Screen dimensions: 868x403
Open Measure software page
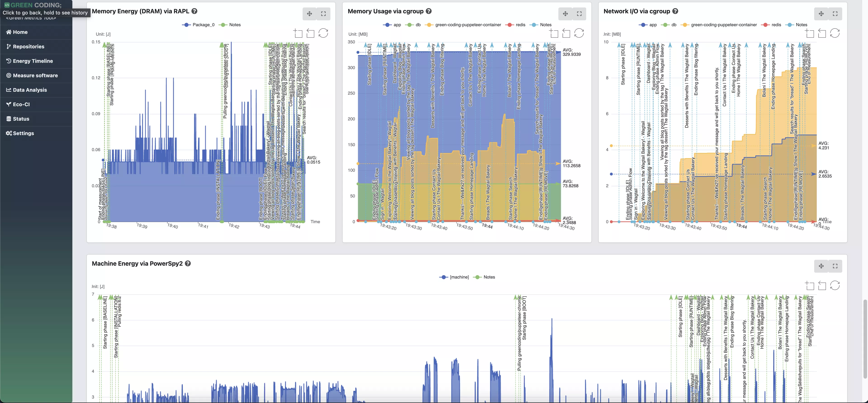35,75
